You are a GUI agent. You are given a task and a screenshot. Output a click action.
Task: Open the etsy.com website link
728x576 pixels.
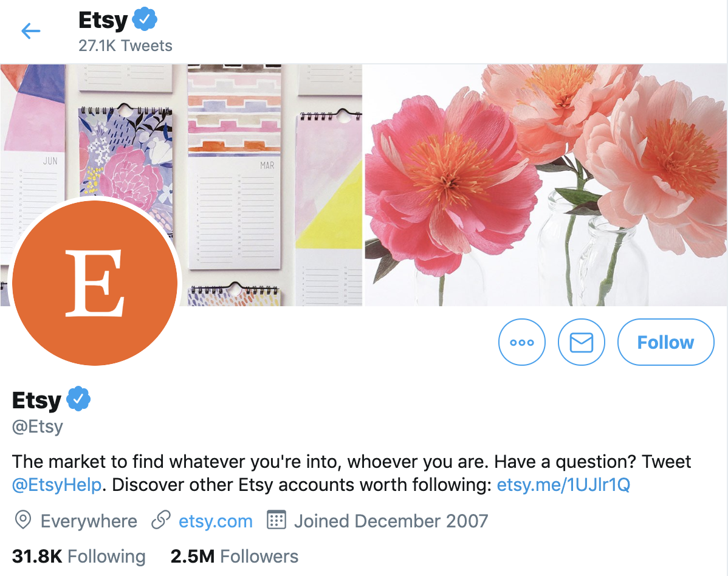point(216,521)
